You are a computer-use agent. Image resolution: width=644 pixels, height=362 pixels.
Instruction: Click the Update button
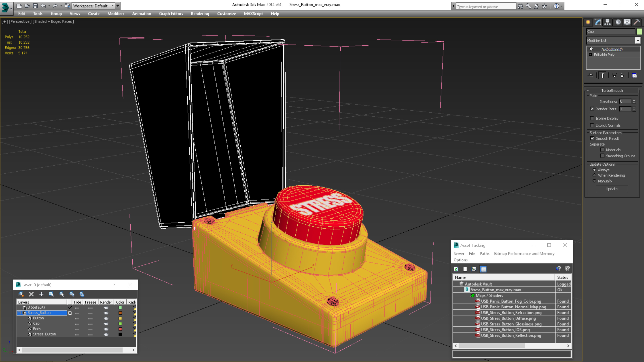pyautogui.click(x=612, y=189)
